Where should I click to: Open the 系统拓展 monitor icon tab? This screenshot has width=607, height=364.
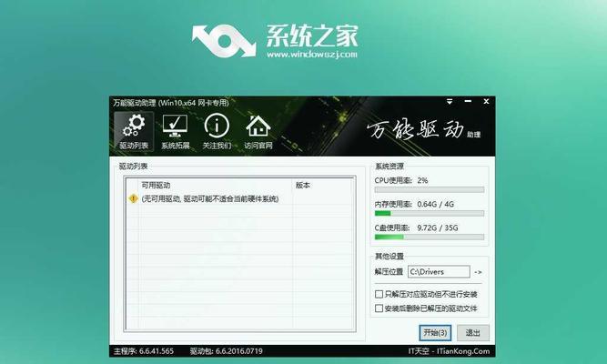(x=175, y=131)
